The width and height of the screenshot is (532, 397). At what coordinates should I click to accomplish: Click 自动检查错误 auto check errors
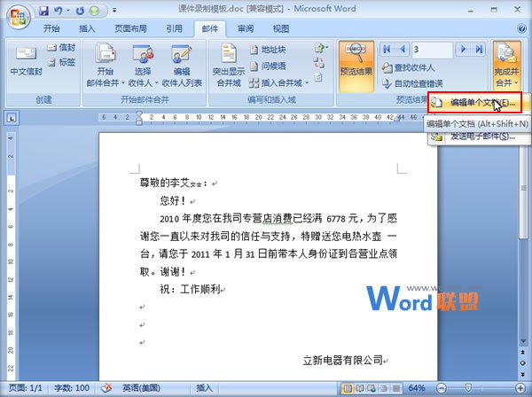point(412,83)
